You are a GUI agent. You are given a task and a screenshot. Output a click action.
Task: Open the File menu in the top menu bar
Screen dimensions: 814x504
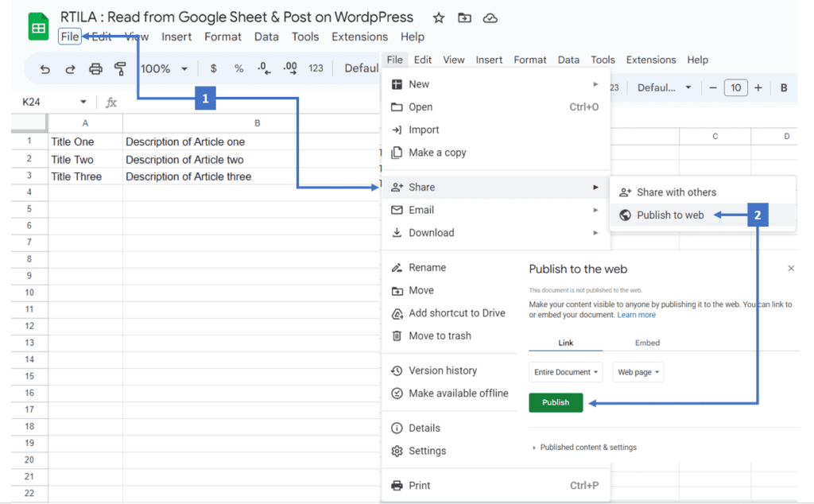click(x=70, y=37)
